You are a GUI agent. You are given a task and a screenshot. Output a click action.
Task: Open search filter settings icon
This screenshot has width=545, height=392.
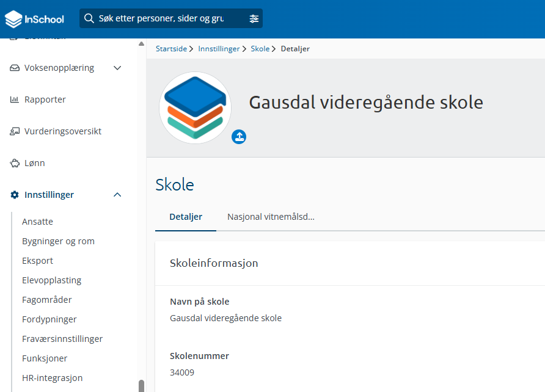[254, 19]
